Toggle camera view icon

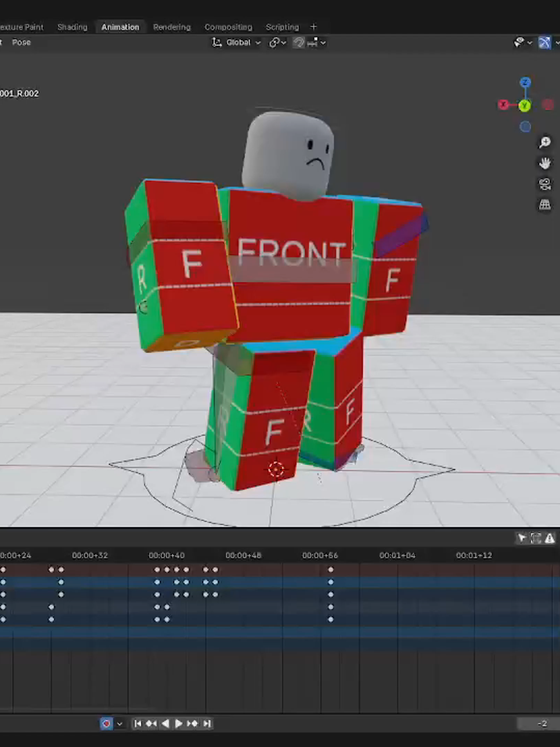click(545, 184)
